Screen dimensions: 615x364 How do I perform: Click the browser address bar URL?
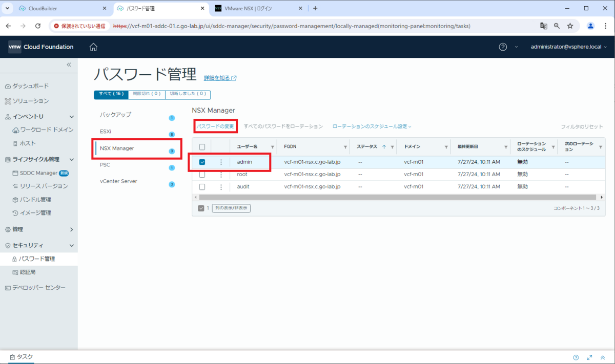[x=291, y=26]
